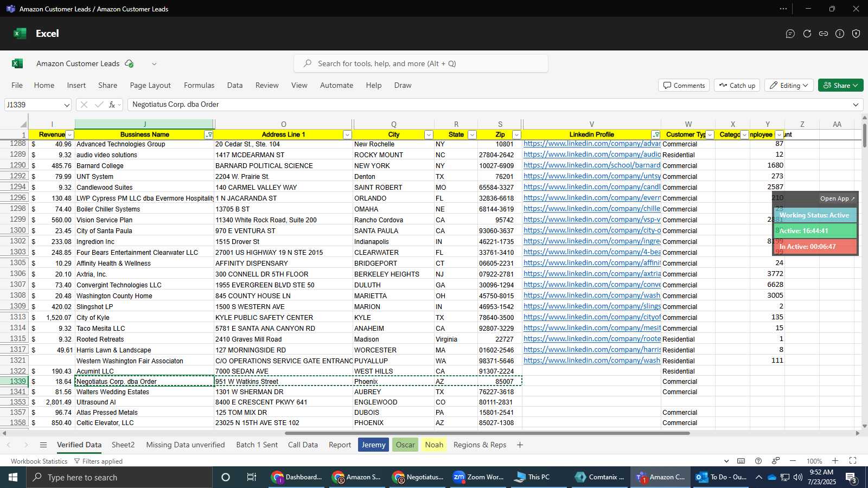This screenshot has width=868, height=488.
Task: Zoom out with the minus icon
Action: pos(793,461)
